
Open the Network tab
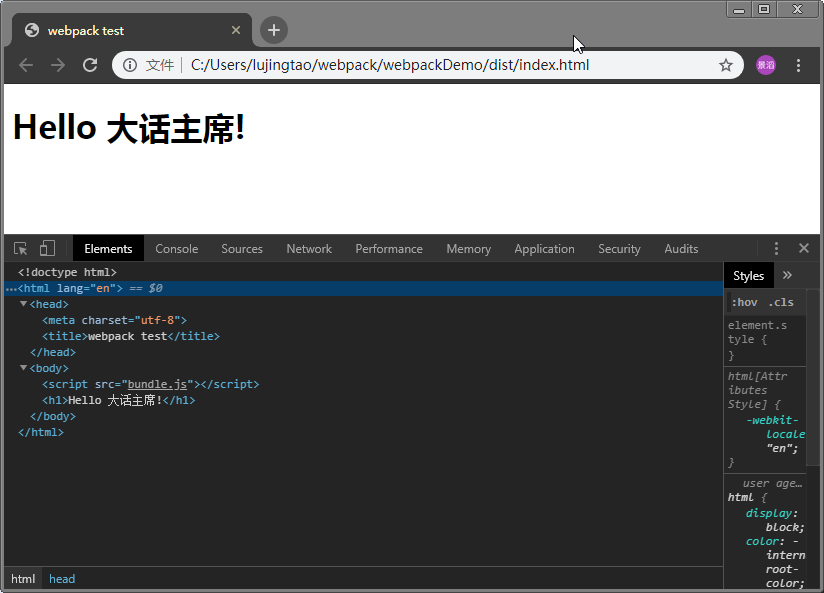click(x=309, y=249)
